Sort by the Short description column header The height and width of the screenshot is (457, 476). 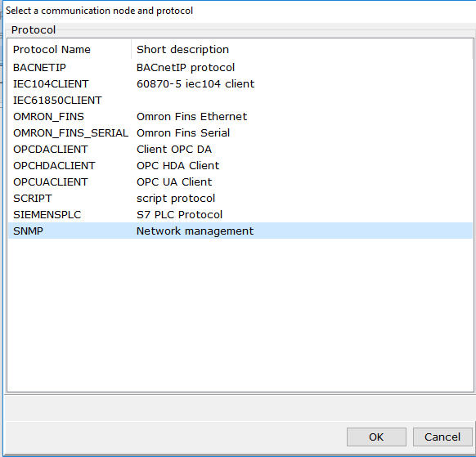pyautogui.click(x=302, y=50)
